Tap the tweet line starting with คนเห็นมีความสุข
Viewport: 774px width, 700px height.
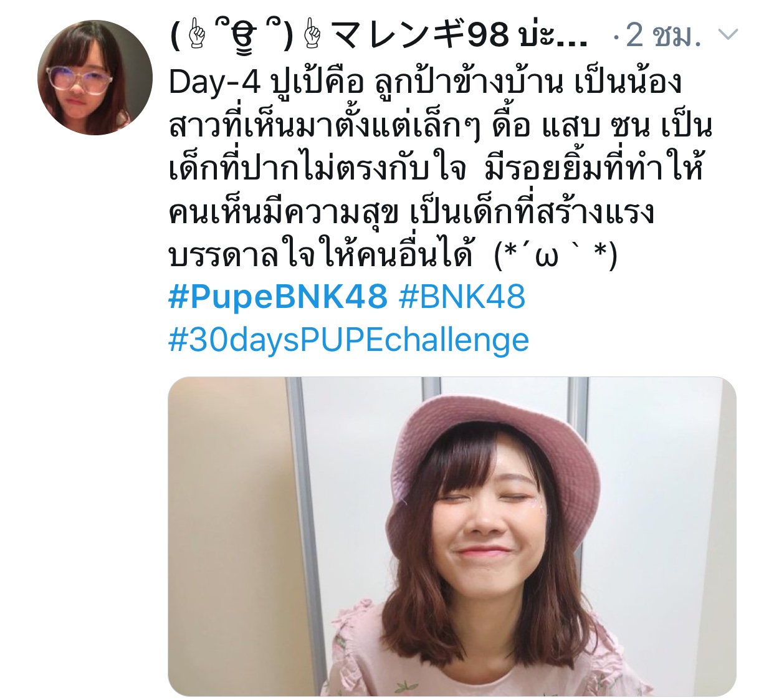[x=411, y=213]
